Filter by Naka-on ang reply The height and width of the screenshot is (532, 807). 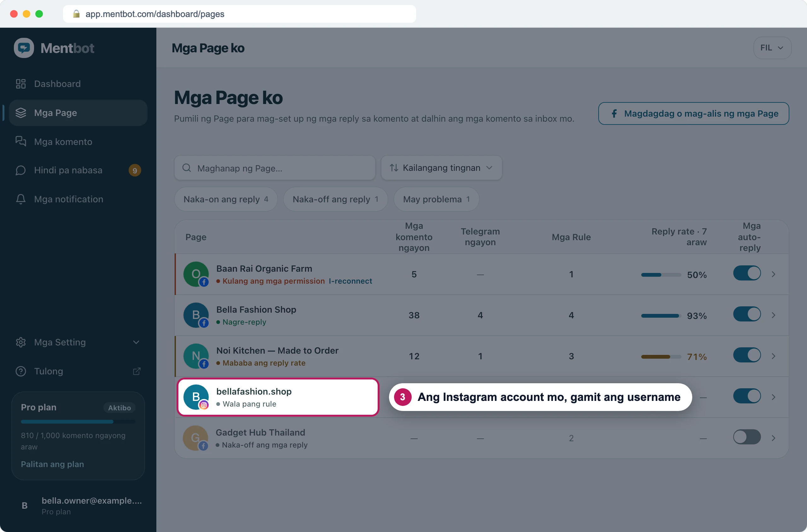[x=226, y=199]
